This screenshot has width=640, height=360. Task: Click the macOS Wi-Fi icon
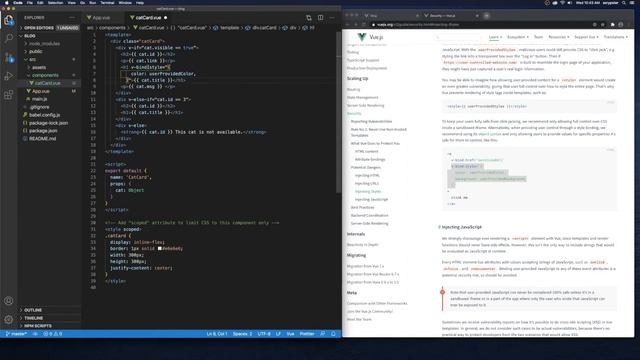[562, 3]
